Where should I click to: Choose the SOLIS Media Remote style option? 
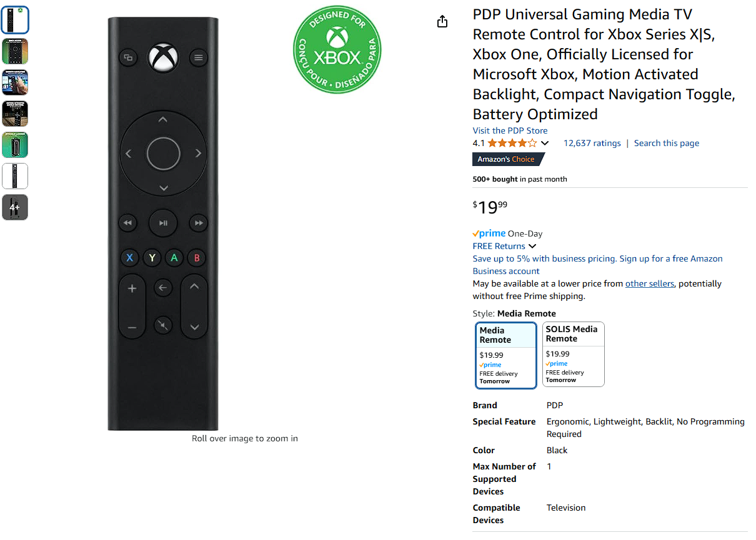click(573, 354)
